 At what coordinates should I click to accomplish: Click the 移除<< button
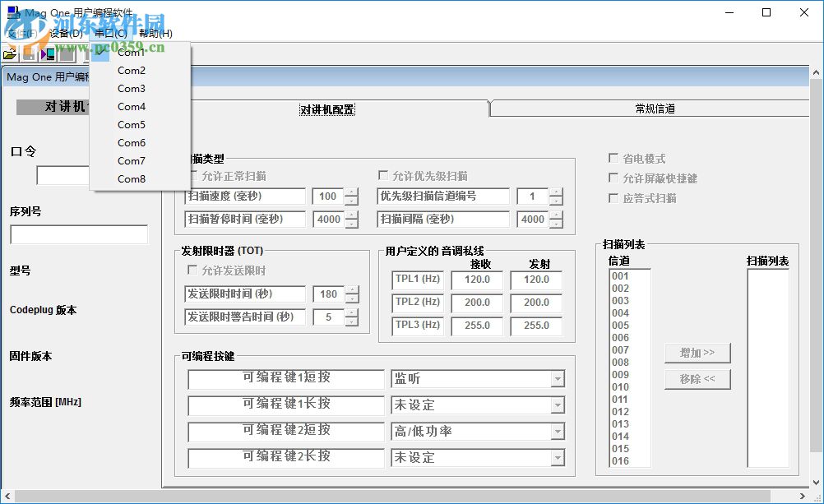(x=697, y=379)
